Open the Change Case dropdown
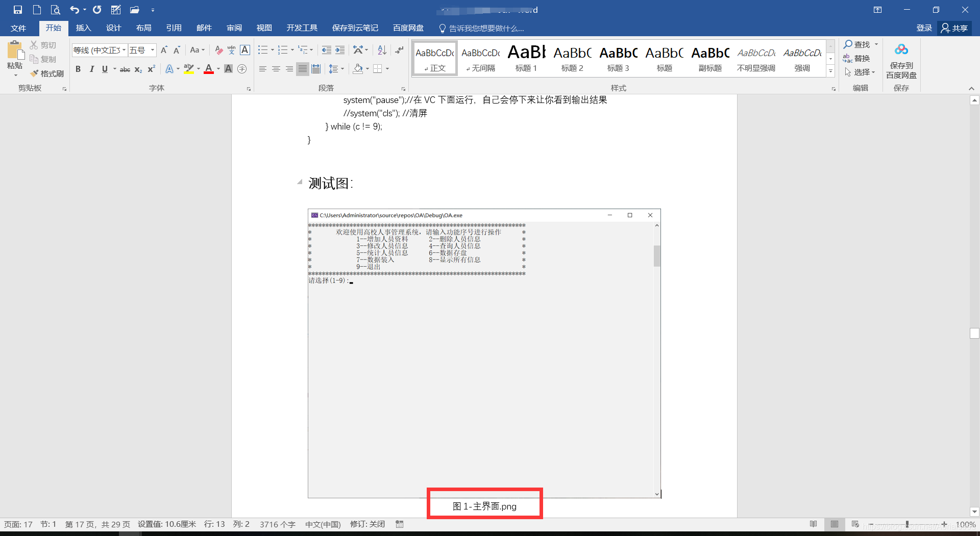The image size is (980, 536). coord(197,50)
